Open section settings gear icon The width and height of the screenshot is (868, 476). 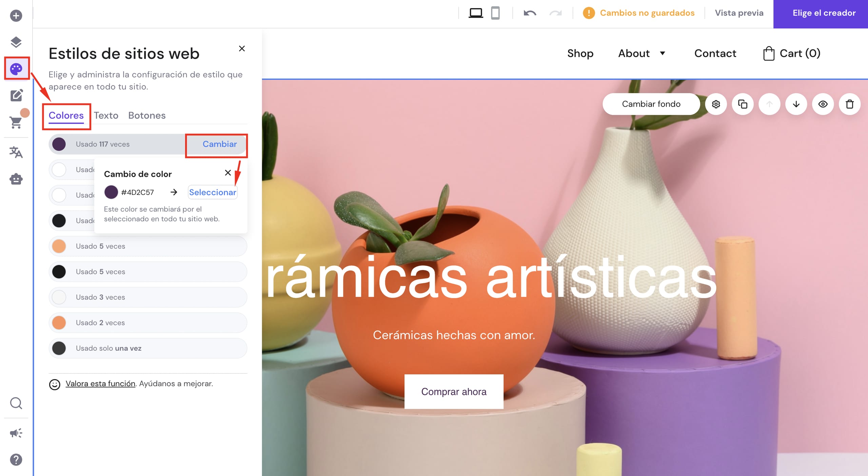pos(716,104)
